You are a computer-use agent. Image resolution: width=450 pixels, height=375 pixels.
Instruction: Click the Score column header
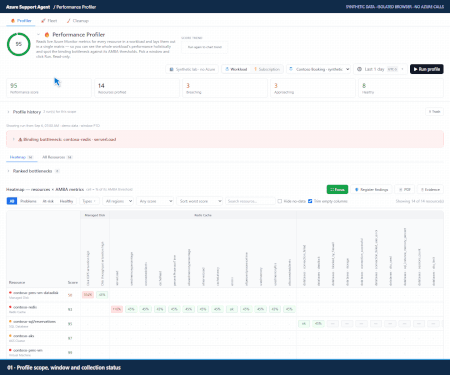[73, 282]
